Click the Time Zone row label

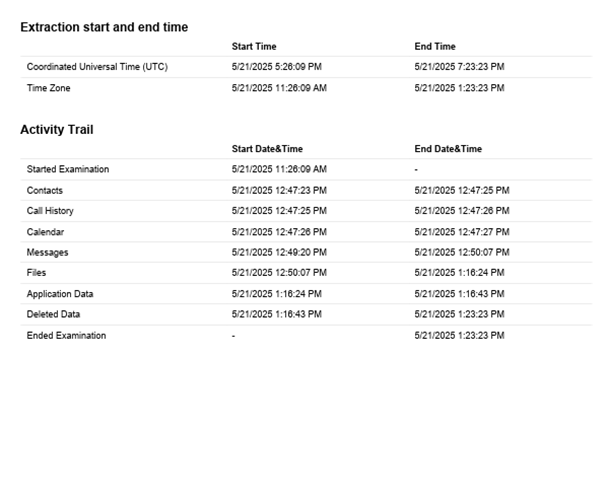[48, 88]
